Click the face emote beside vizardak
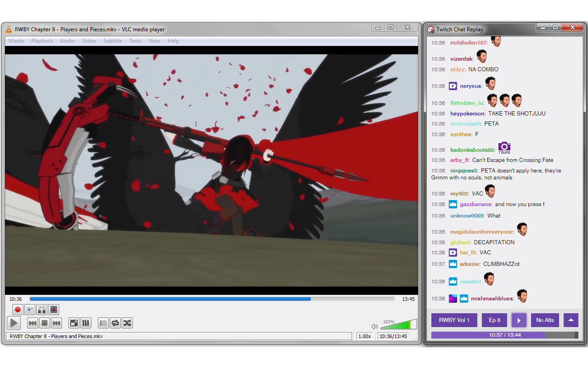 pos(481,56)
